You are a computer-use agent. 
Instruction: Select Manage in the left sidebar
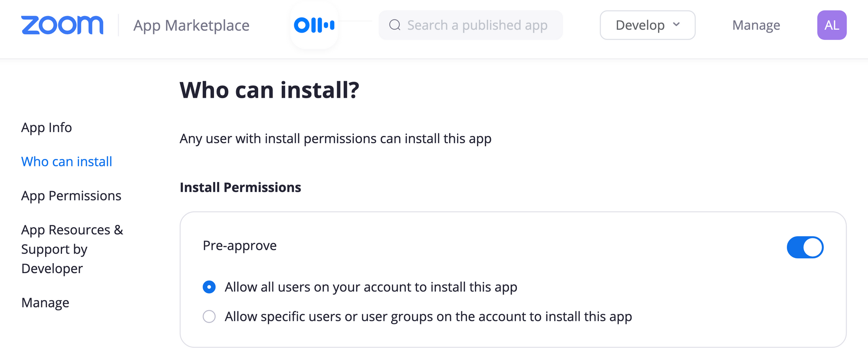point(45,303)
